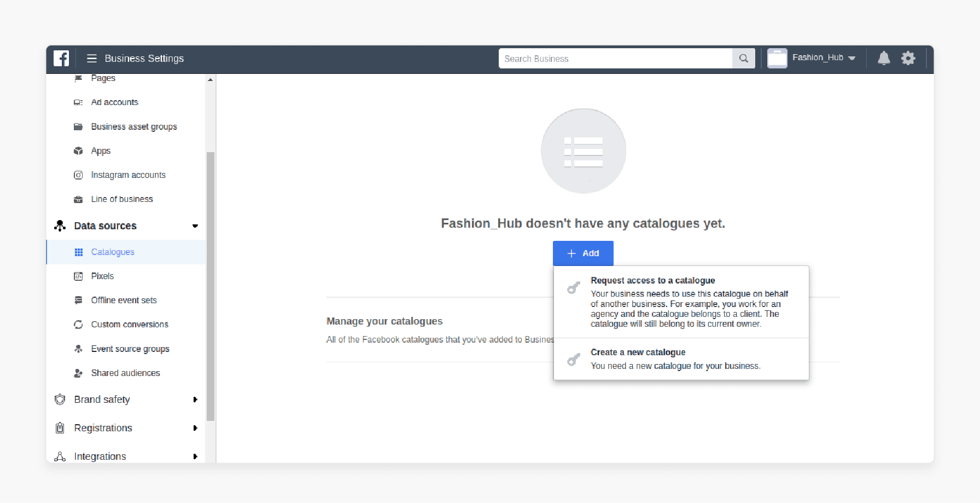Click the blue Add button
The height and width of the screenshot is (503, 980).
click(x=583, y=253)
